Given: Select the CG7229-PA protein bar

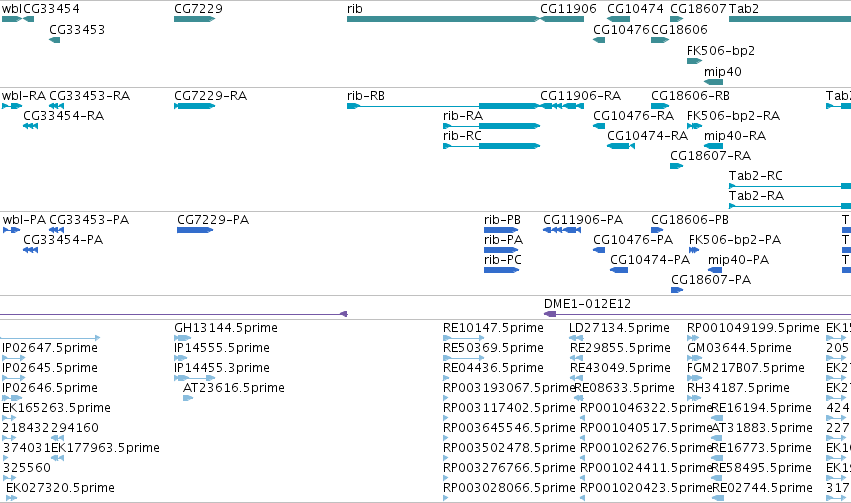Looking at the screenshot, I should coord(195,230).
